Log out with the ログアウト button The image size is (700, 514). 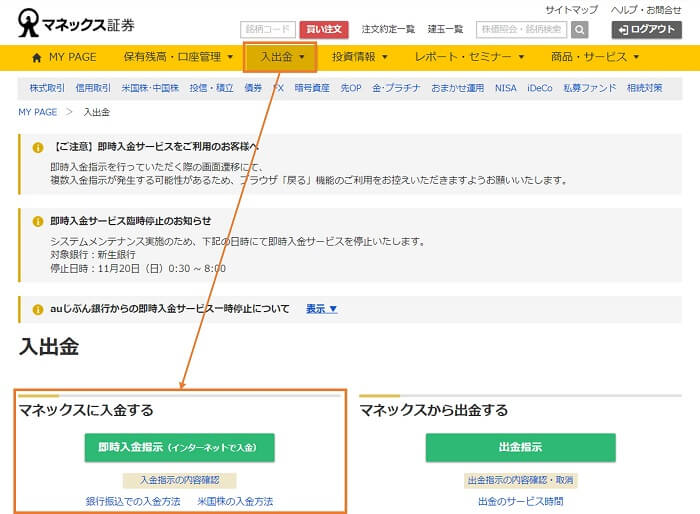pyautogui.click(x=646, y=30)
